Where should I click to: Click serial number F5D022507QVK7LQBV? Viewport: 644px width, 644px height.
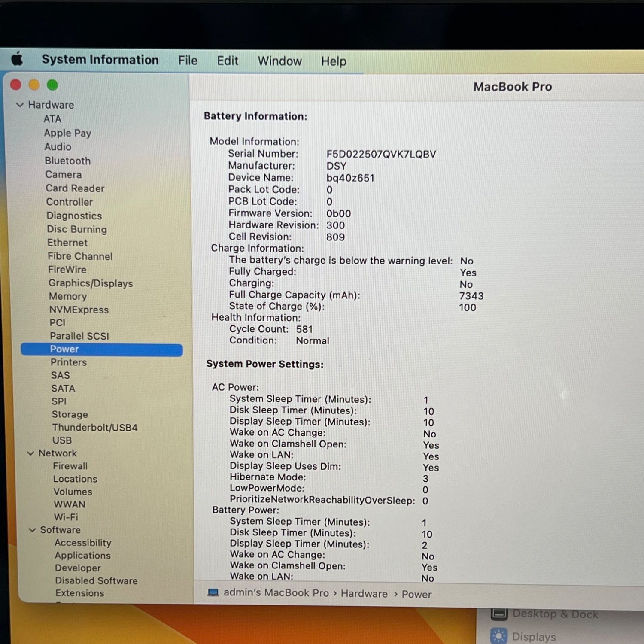click(x=381, y=154)
